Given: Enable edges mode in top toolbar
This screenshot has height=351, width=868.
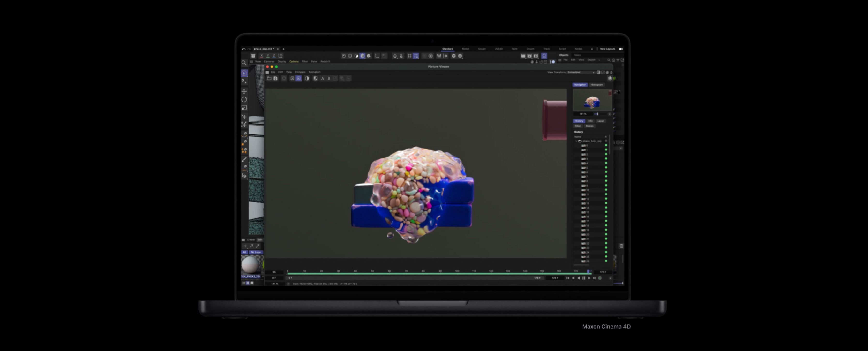Looking at the screenshot, I should point(350,56).
